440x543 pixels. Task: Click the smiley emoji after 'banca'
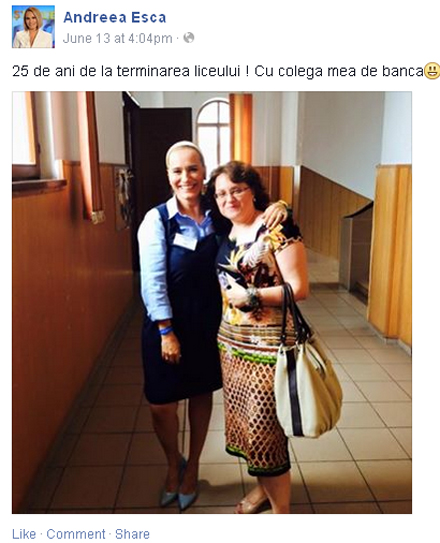(432, 71)
